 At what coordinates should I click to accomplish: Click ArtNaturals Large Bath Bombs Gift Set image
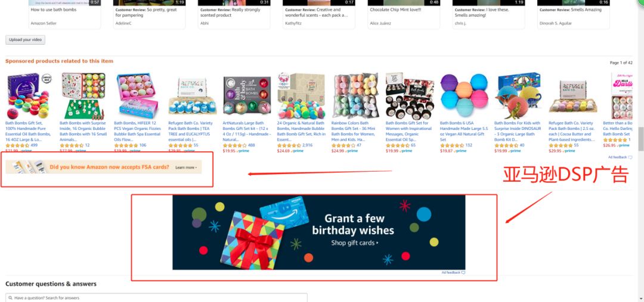(x=247, y=96)
